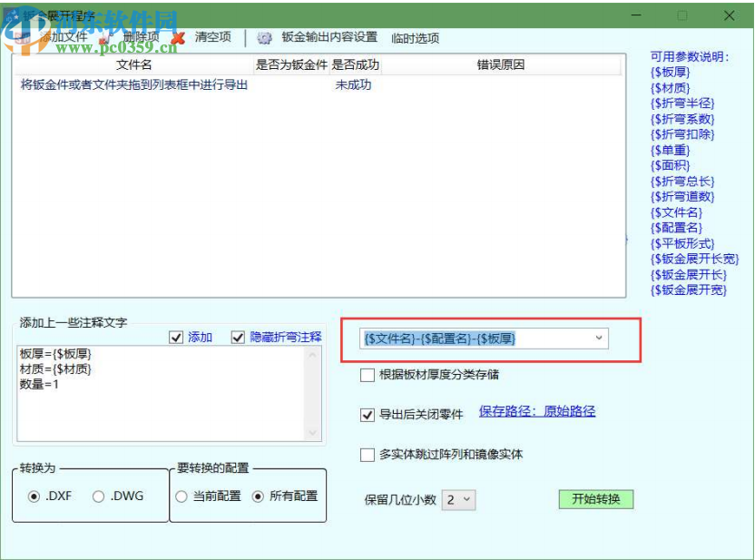Screen dimensions: 755x560
Task: Expand the file naming template dropdown
Action: (599, 338)
